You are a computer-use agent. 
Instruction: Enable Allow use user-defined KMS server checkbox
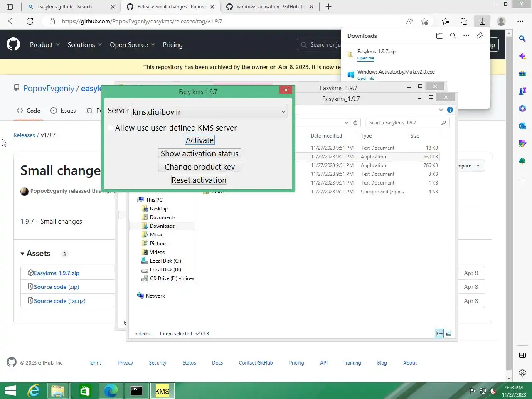[111, 128]
